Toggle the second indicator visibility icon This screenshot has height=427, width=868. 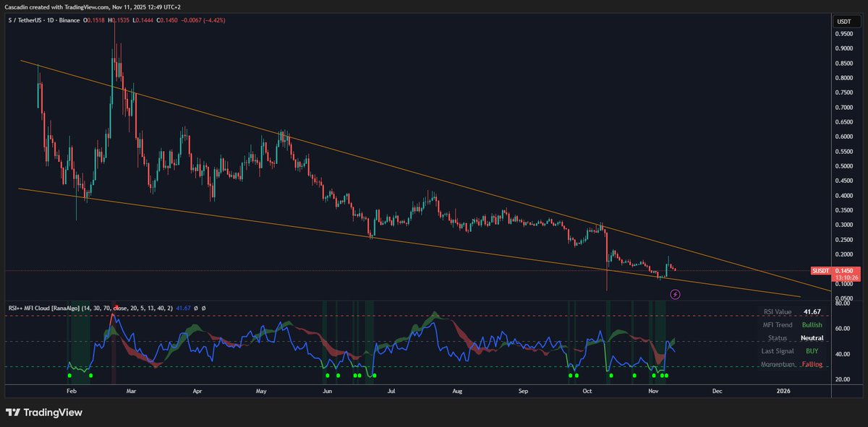click(203, 309)
